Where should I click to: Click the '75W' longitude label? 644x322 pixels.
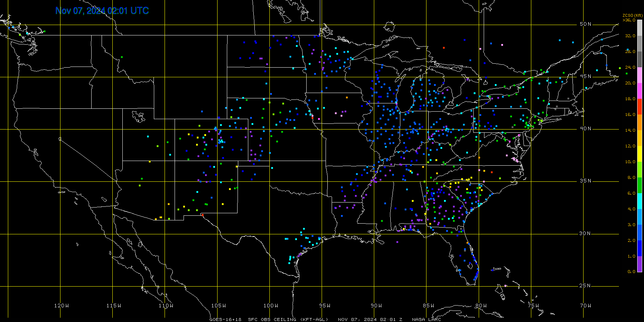pyautogui.click(x=533, y=306)
